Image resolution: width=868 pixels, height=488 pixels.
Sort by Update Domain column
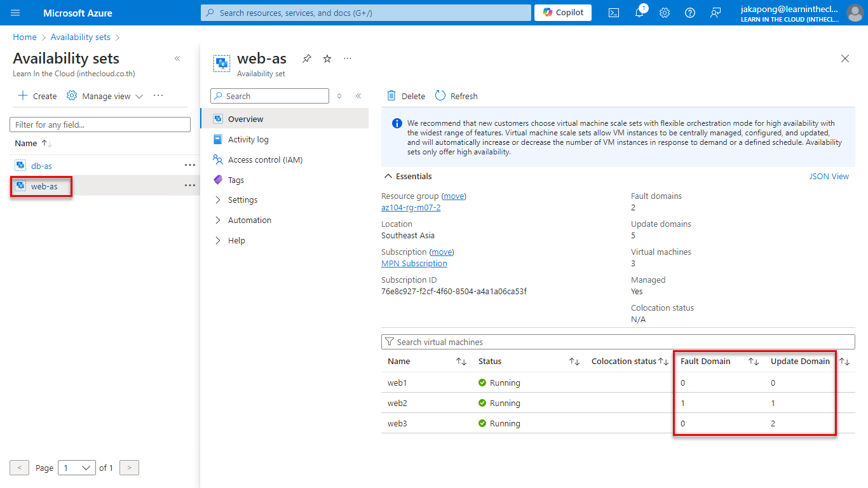pos(844,362)
